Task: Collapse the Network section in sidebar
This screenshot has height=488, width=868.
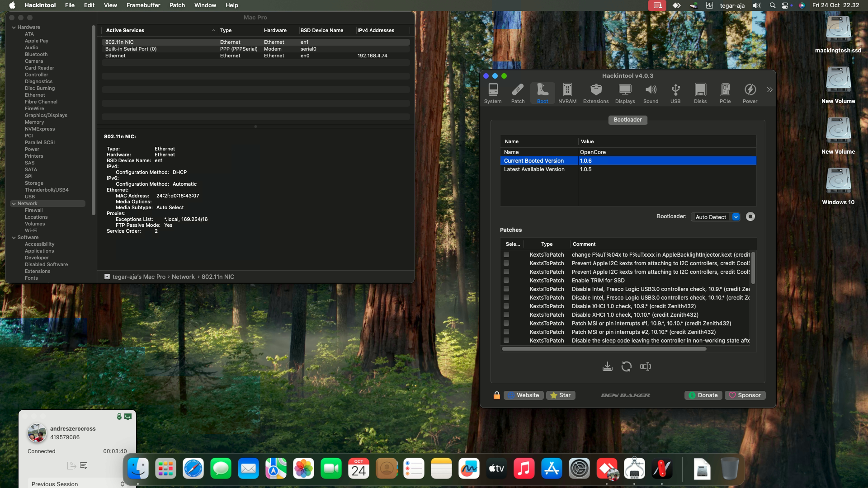Action: pyautogui.click(x=14, y=204)
